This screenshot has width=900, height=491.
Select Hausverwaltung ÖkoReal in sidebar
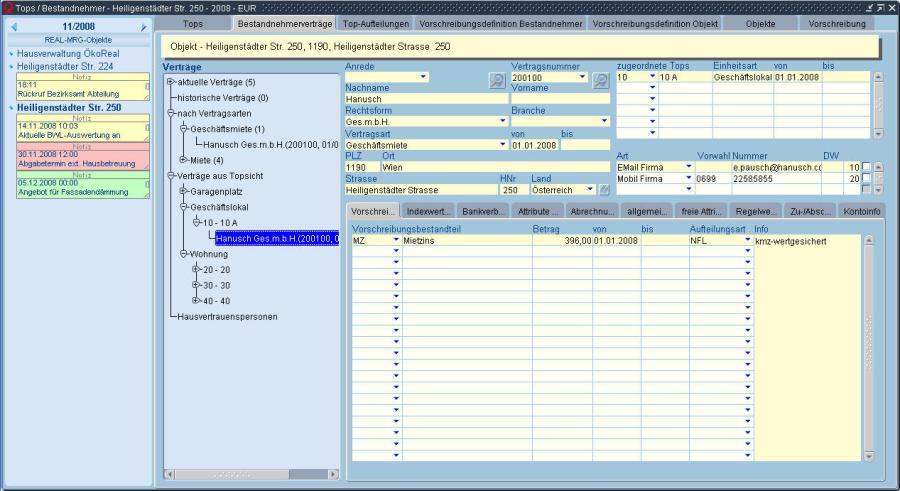68,53
